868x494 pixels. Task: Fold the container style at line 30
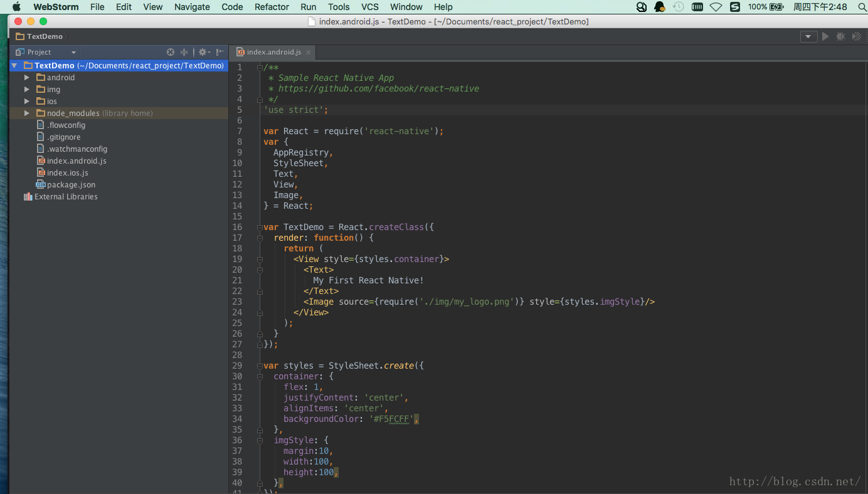(260, 376)
